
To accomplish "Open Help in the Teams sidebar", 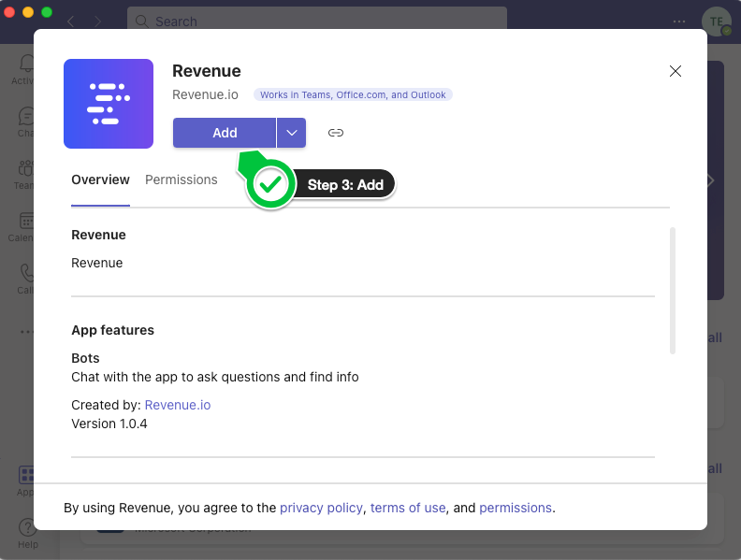I will (27, 533).
